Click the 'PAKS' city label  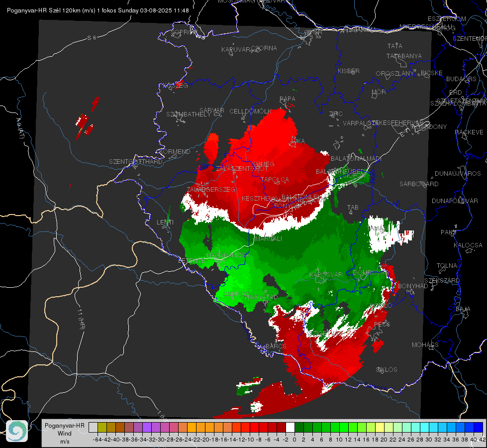[x=449, y=232]
